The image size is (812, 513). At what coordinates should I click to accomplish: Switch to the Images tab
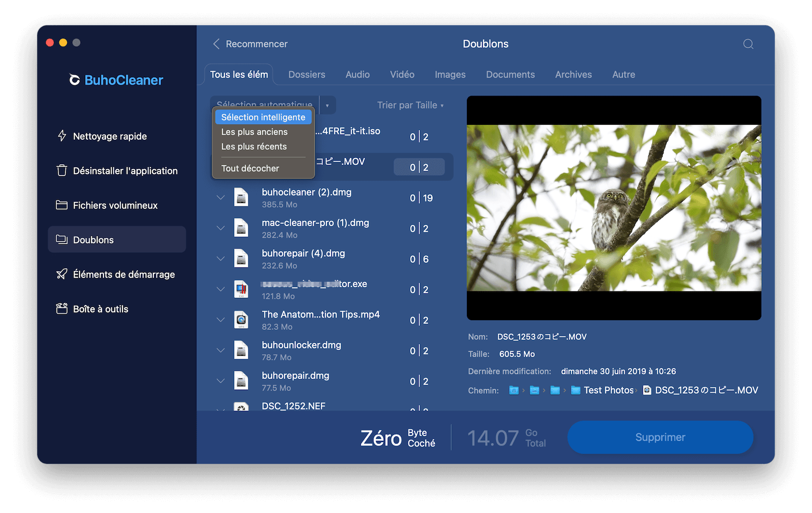(450, 75)
